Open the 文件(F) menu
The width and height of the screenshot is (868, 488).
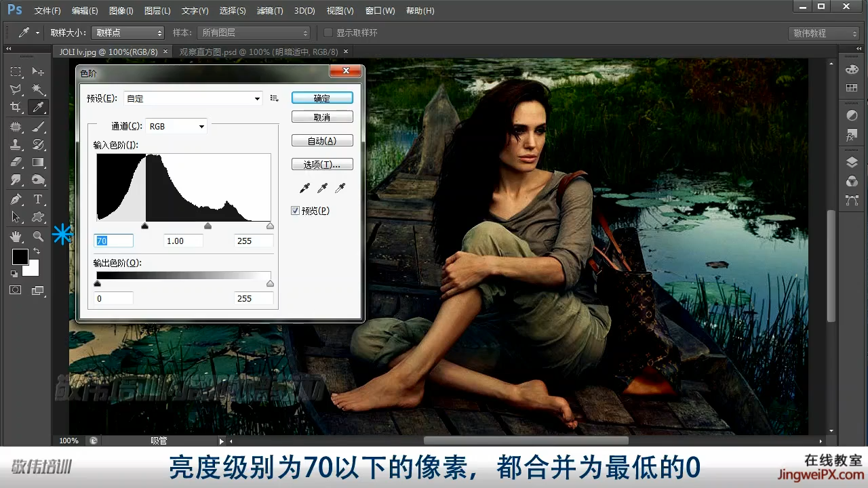point(47,11)
